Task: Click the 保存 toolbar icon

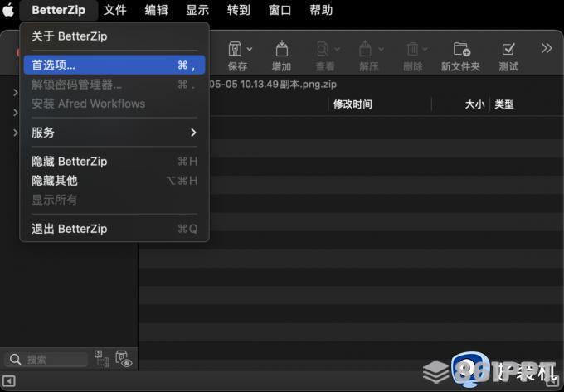Action: (236, 49)
